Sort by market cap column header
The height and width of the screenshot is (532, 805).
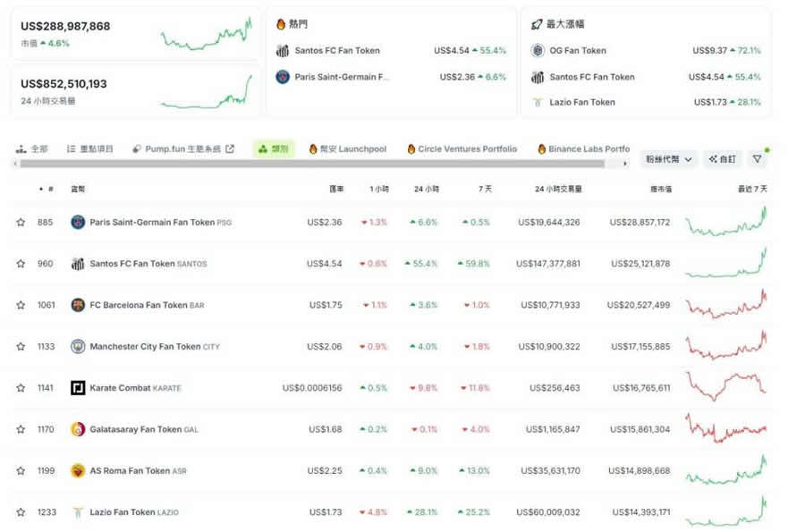[x=661, y=190]
